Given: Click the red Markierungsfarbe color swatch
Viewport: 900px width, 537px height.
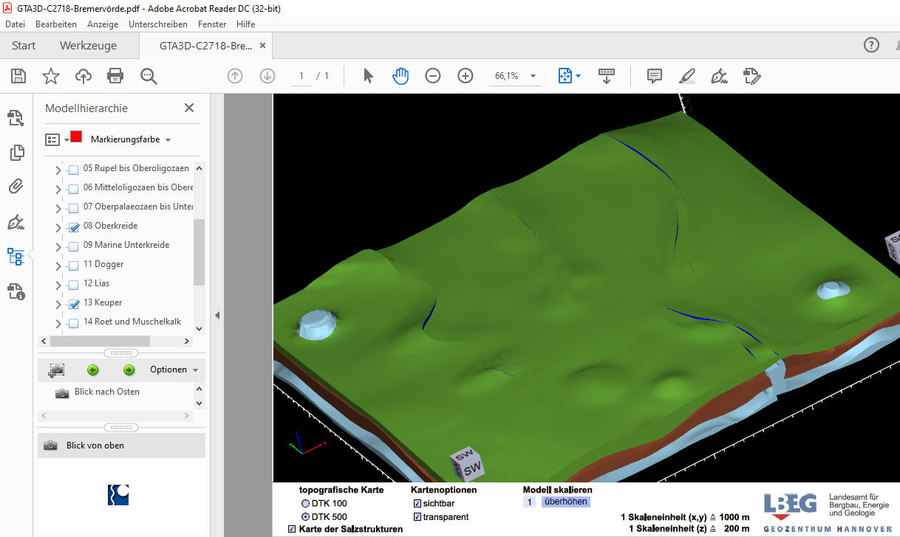Looking at the screenshot, I should 76,138.
